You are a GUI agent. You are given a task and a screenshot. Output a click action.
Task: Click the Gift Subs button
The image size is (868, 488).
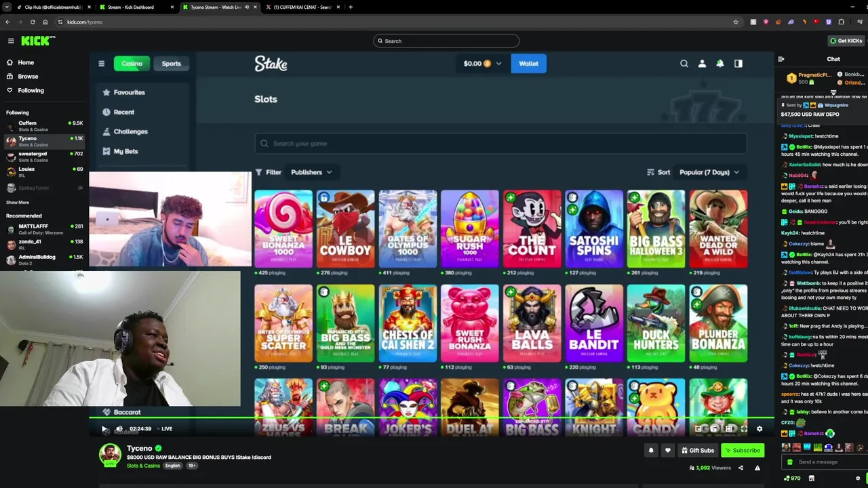(x=698, y=450)
